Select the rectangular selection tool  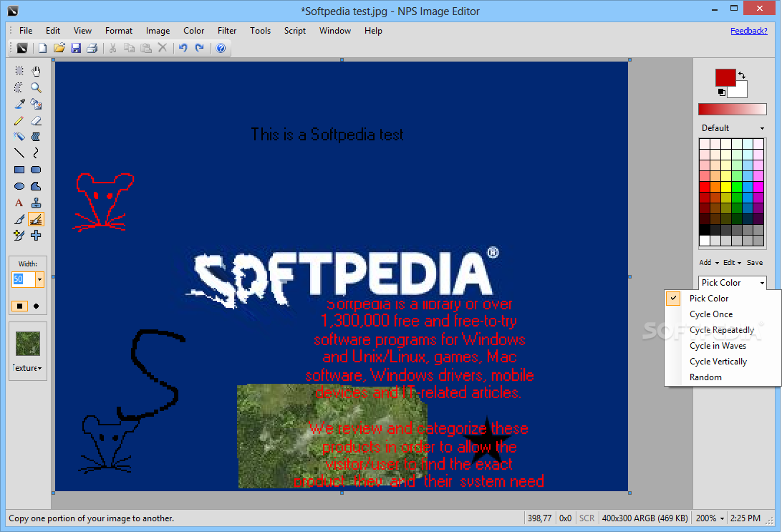tap(19, 71)
